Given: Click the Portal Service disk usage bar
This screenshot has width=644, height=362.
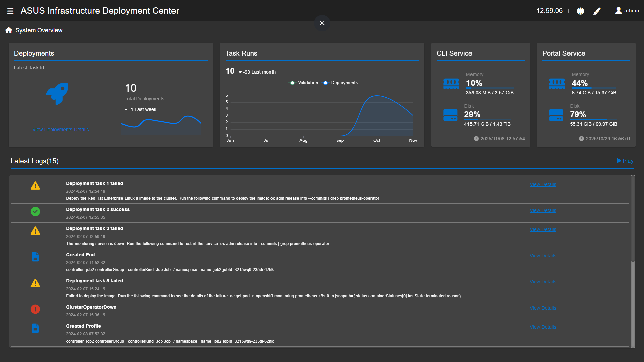Looking at the screenshot, I should coord(593,119).
